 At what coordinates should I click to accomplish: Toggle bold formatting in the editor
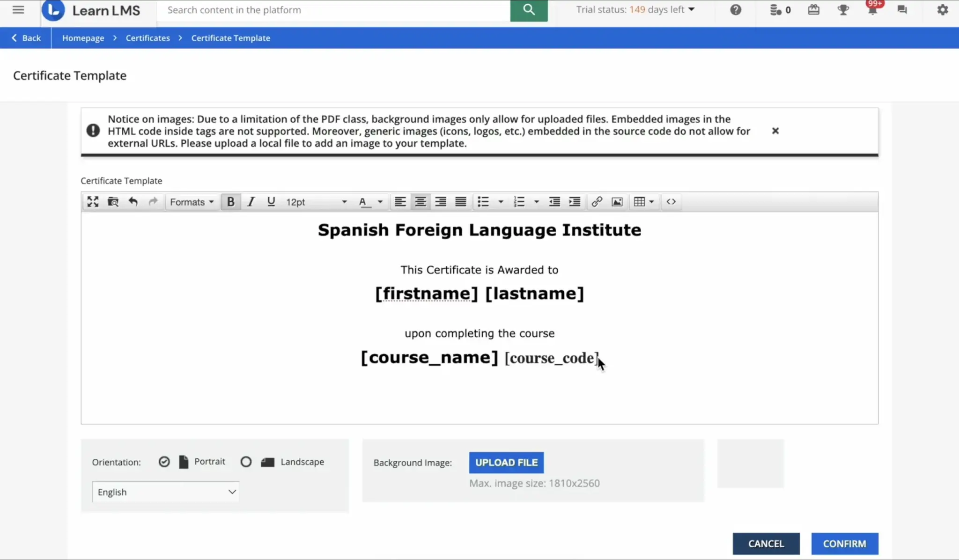click(x=230, y=201)
